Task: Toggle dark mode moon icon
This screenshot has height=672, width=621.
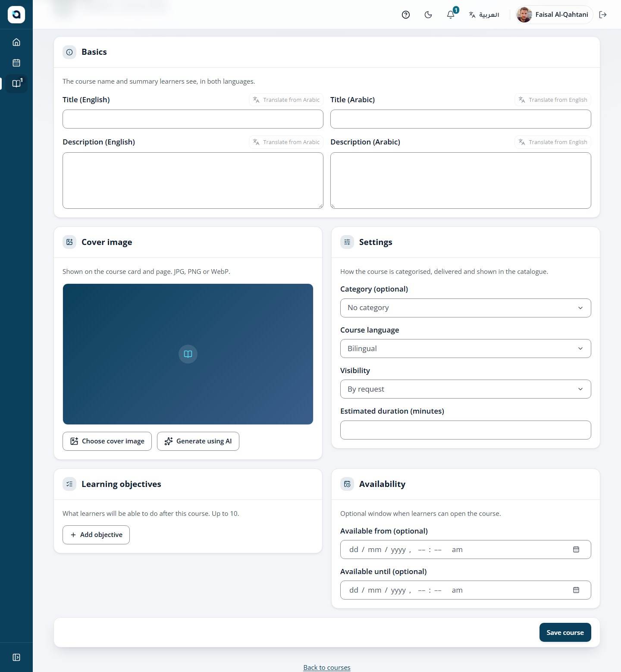Action: (x=428, y=15)
